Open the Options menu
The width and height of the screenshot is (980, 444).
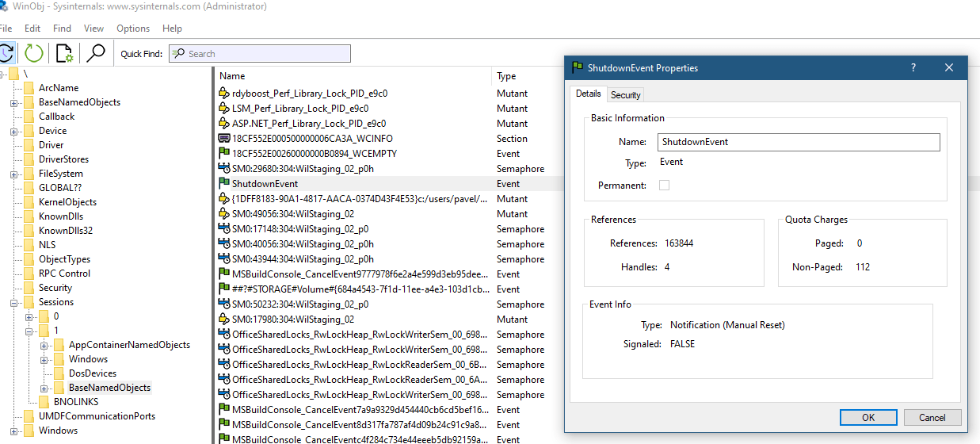[x=133, y=29]
